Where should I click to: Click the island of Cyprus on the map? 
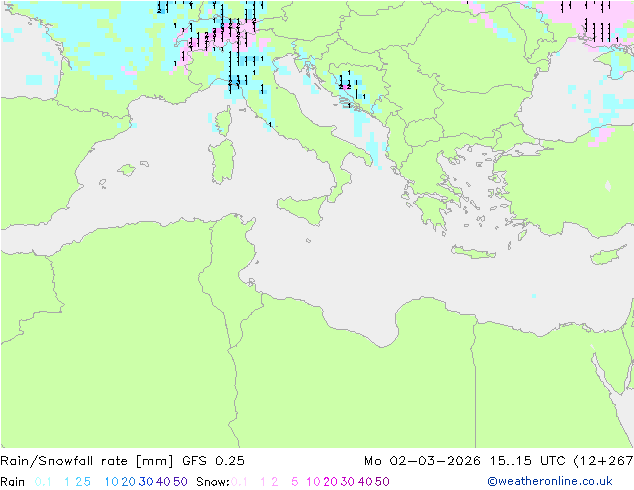pos(609,255)
